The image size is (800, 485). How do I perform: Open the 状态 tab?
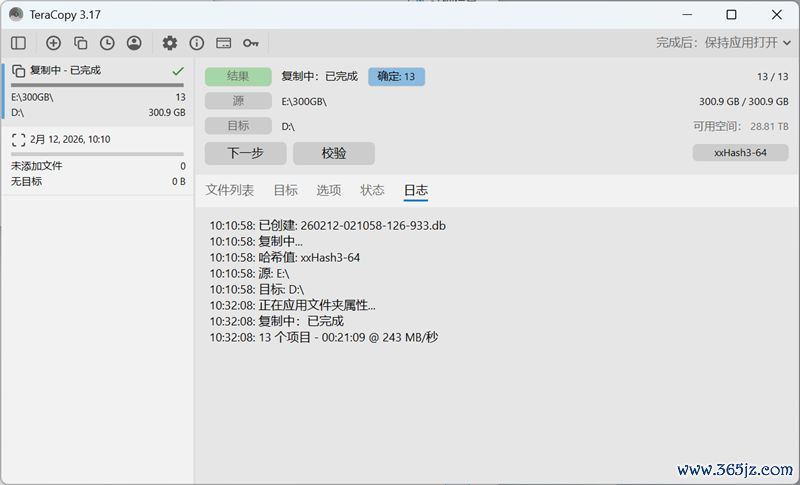point(372,190)
